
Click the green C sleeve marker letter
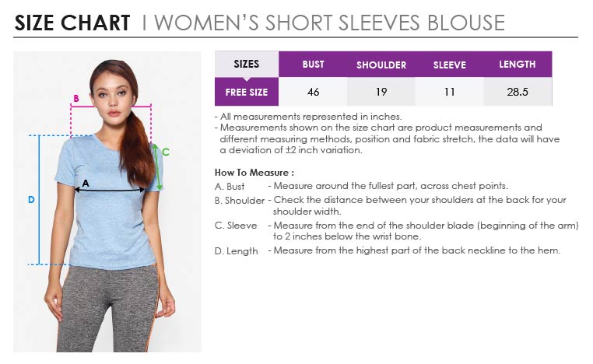(165, 152)
